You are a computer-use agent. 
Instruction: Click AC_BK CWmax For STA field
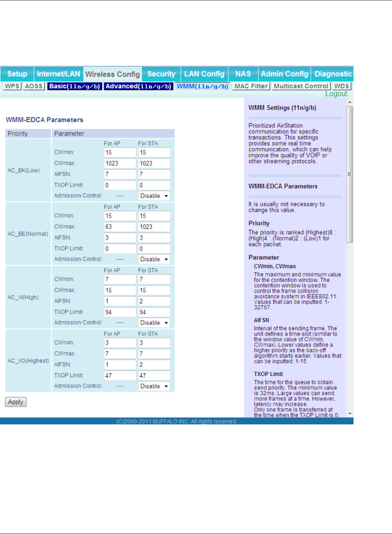[x=154, y=163]
